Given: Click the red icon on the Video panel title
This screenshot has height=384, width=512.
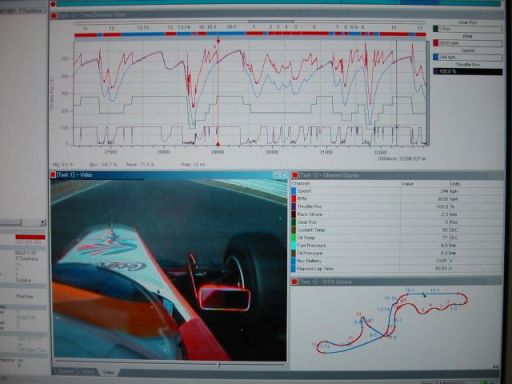Looking at the screenshot, I should (x=53, y=175).
